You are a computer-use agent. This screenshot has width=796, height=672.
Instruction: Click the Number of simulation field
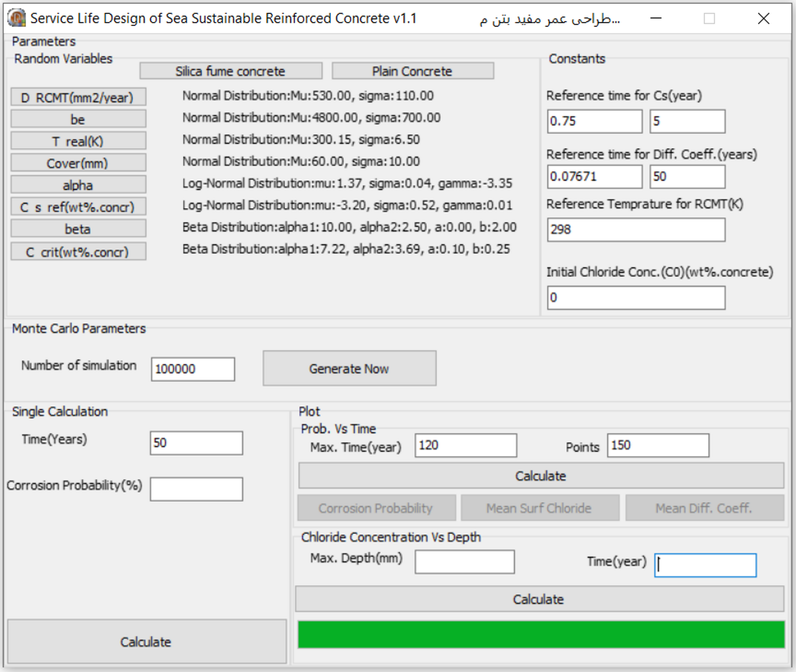193,369
